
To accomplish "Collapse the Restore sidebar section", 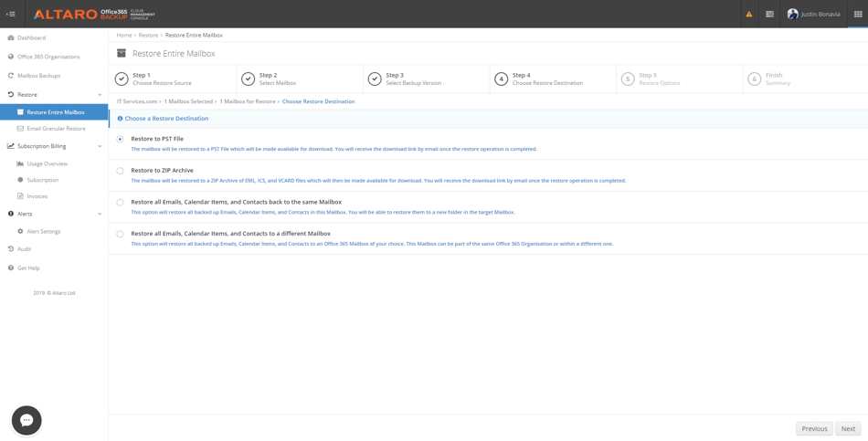I will 100,95.
